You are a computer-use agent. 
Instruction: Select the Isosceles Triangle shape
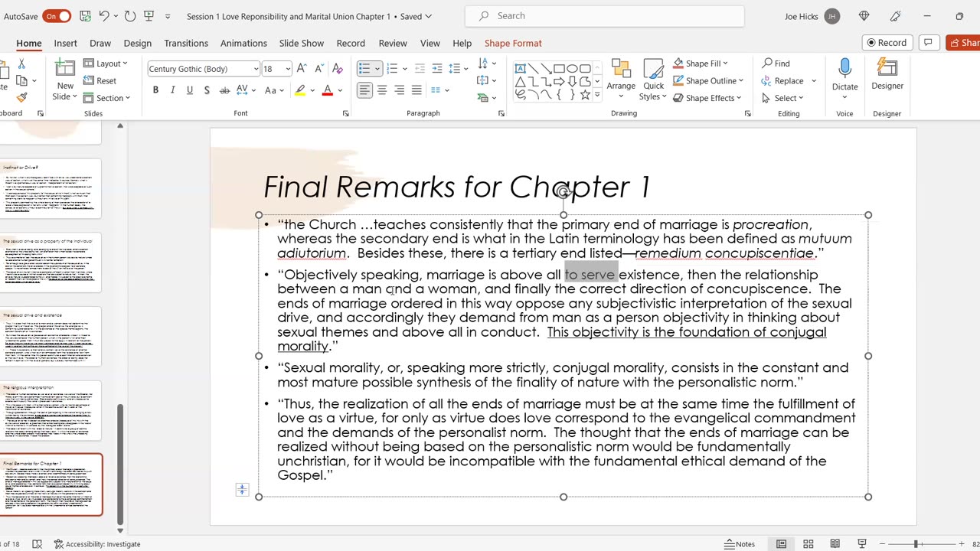point(521,82)
